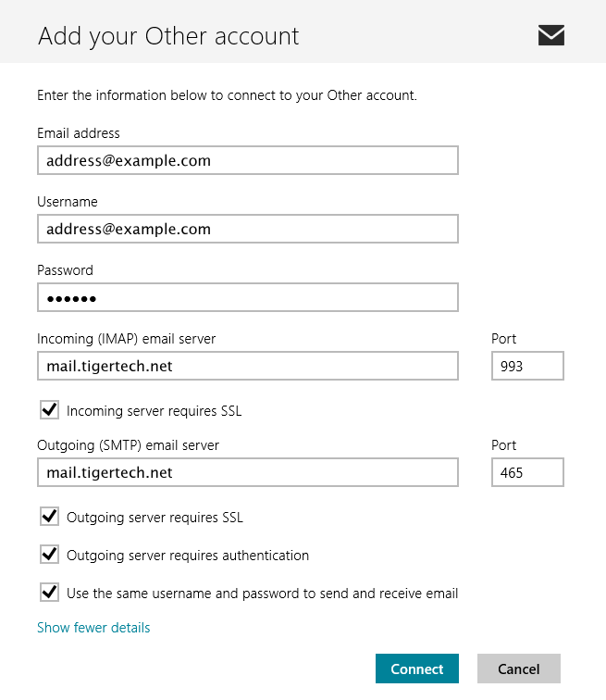
Task: Click the Add your Other account title
Action: coord(168,36)
